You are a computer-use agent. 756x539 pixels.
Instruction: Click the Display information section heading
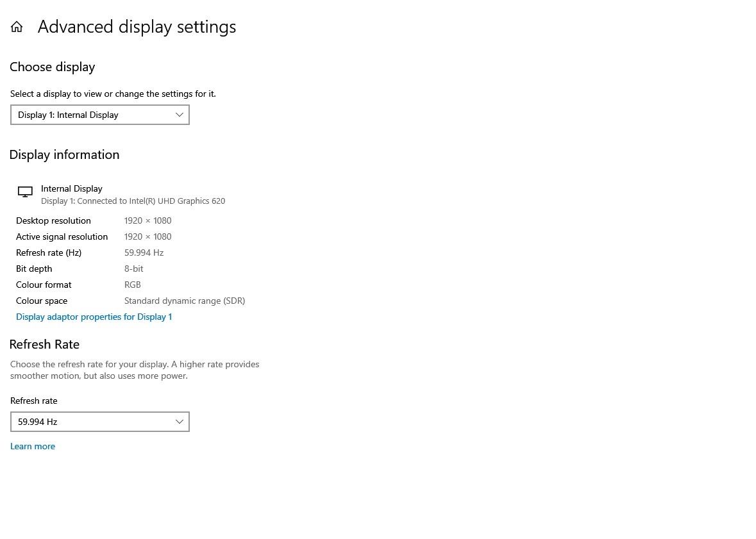pyautogui.click(x=64, y=154)
